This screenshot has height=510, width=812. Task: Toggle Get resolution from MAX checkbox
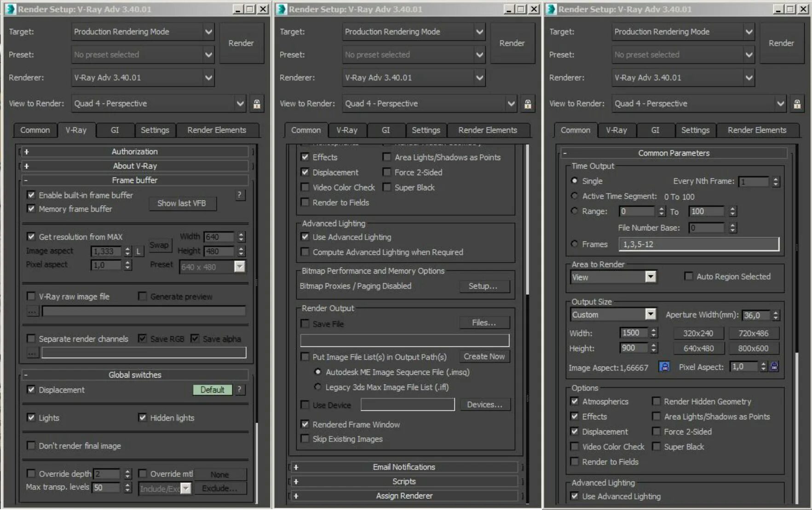pyautogui.click(x=31, y=236)
